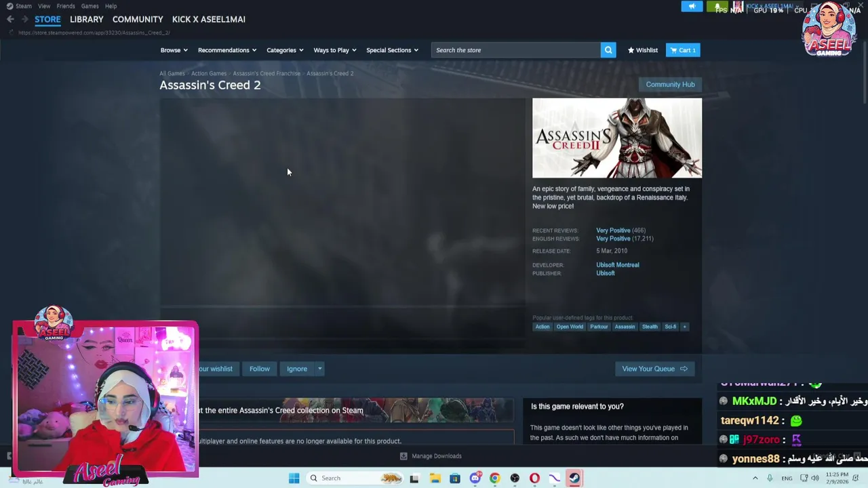This screenshot has height=488, width=868.
Task: Go back with the back arrow
Action: point(10,19)
